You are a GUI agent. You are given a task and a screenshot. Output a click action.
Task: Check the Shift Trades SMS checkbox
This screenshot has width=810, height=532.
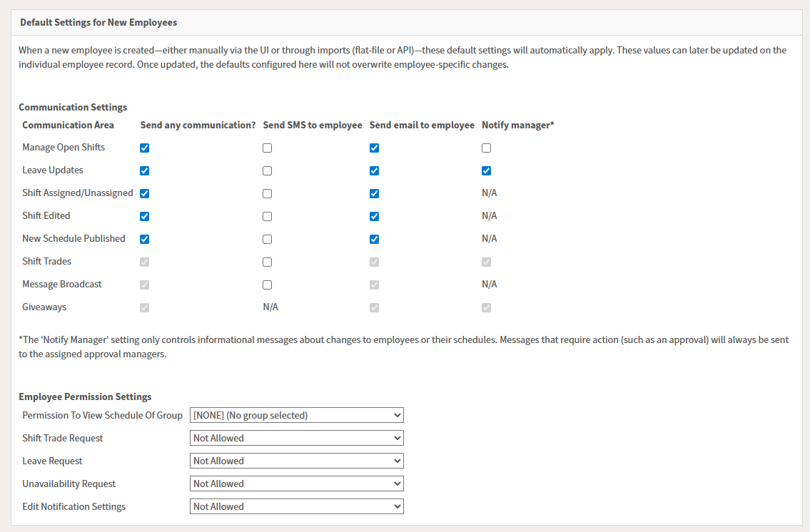[267, 262]
